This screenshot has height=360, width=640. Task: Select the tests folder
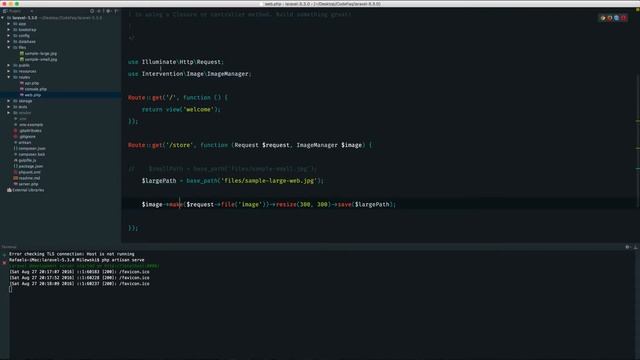click(x=22, y=107)
